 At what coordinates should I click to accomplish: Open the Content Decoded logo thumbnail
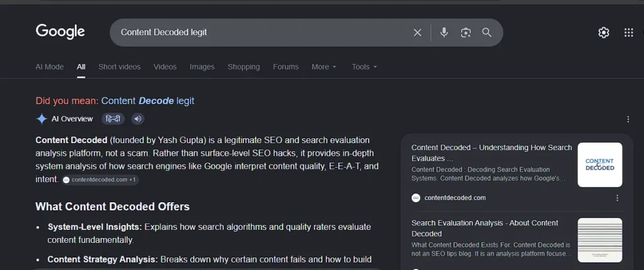(599, 165)
